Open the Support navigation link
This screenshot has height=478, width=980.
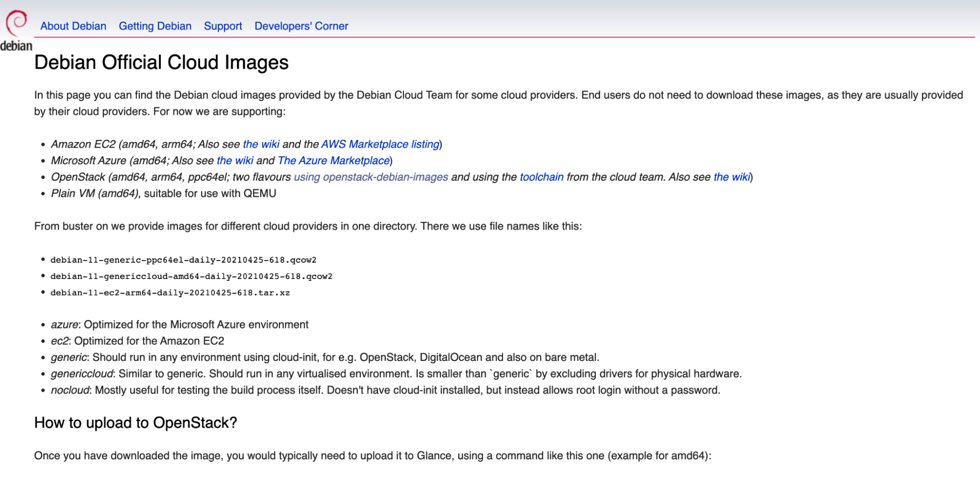pyautogui.click(x=223, y=26)
